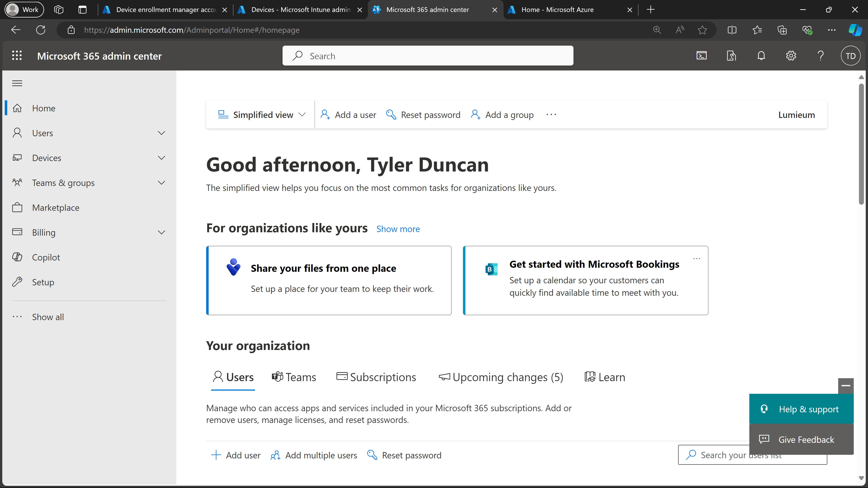Focus the admin center Search box
The height and width of the screenshot is (488, 868).
coord(428,56)
